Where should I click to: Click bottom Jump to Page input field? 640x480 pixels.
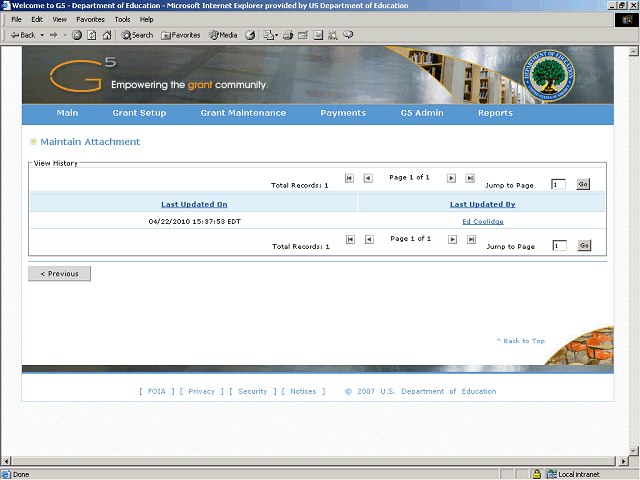(559, 246)
